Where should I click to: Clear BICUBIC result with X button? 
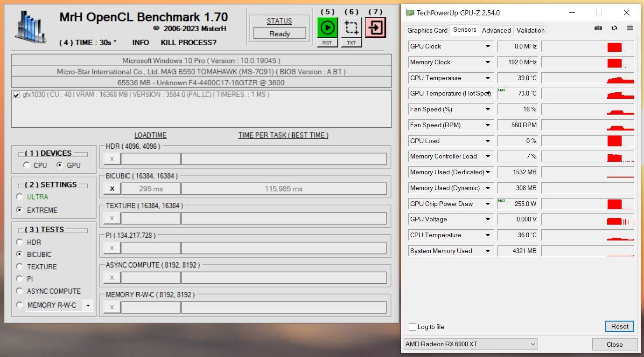click(112, 189)
